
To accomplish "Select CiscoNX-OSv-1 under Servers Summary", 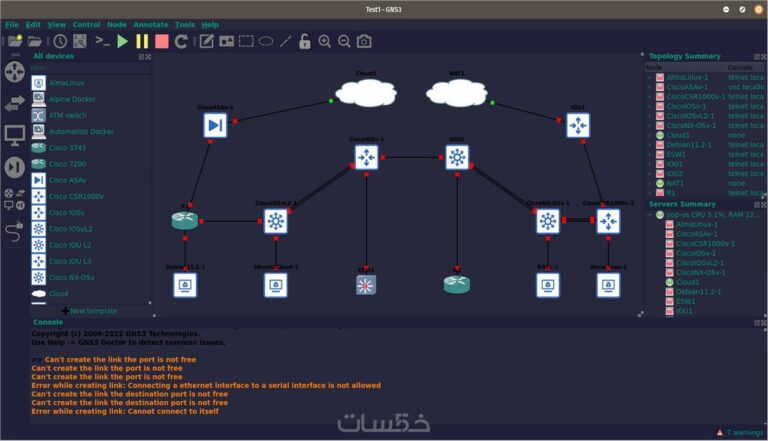I will pyautogui.click(x=700, y=272).
